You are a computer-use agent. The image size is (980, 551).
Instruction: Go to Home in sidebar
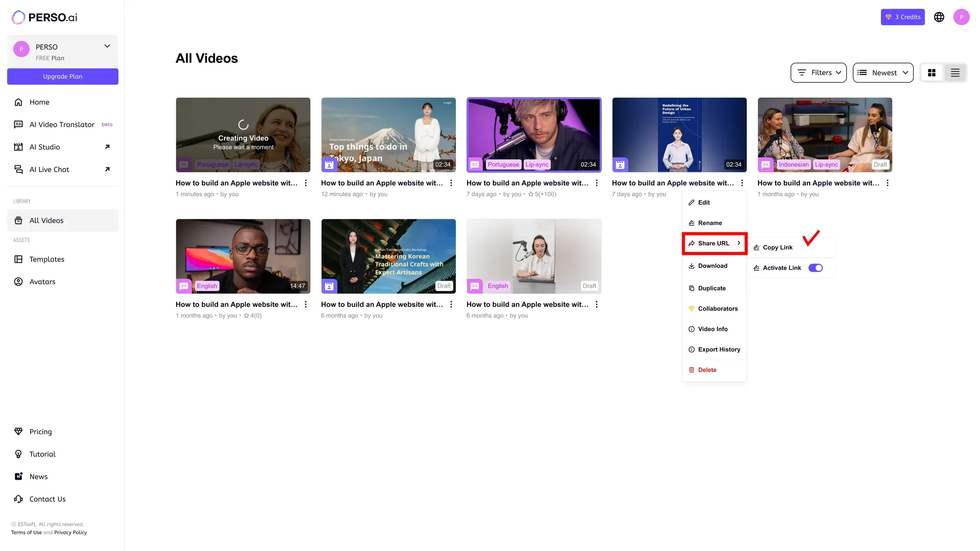click(x=63, y=102)
